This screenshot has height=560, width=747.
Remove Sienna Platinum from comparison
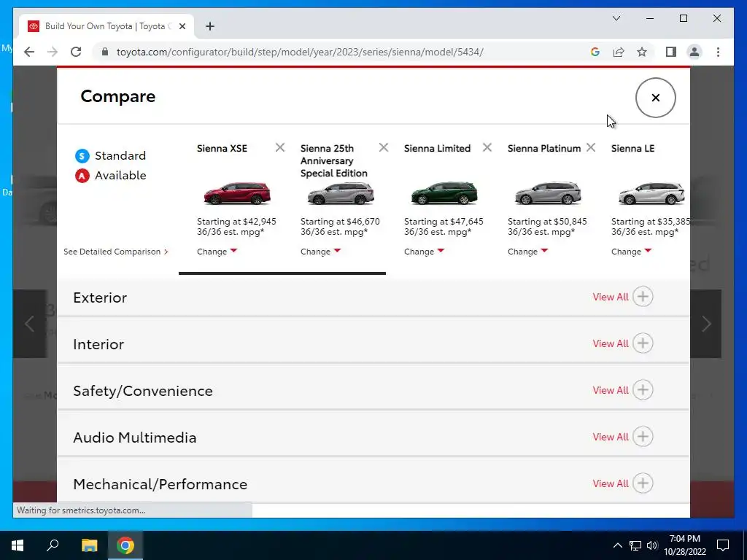pos(591,147)
